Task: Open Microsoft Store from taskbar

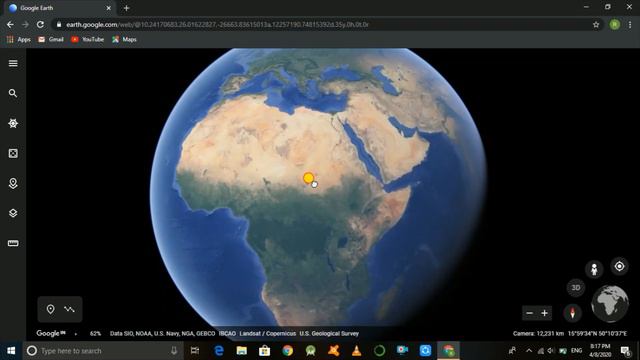Action: [264, 351]
